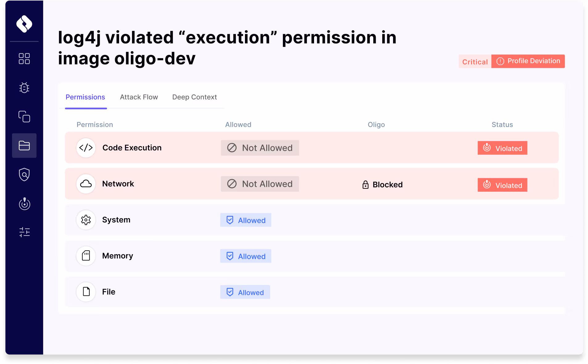Viewport: 588px width, 364px height.
Task: Click Code Execution's prohibited circle icon
Action: click(232, 148)
